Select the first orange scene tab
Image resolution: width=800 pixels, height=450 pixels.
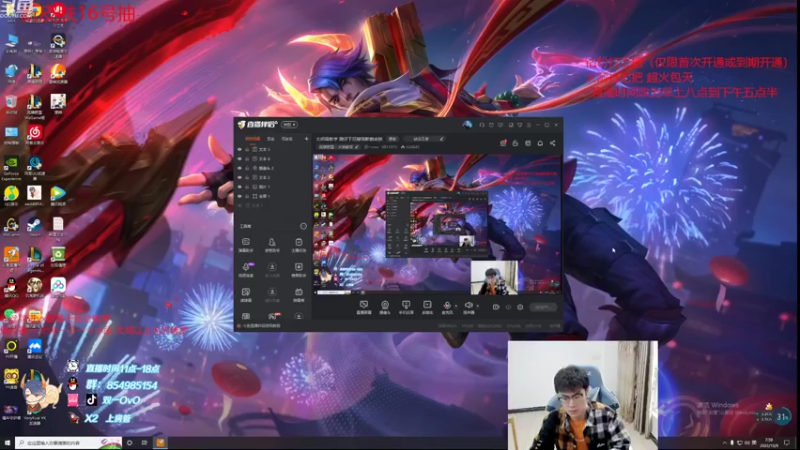pos(253,139)
